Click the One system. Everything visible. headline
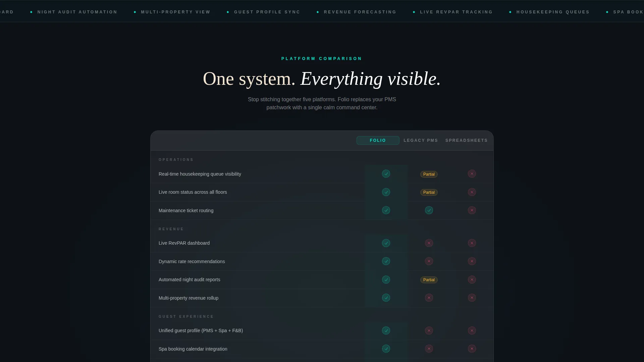 [x=322, y=79]
